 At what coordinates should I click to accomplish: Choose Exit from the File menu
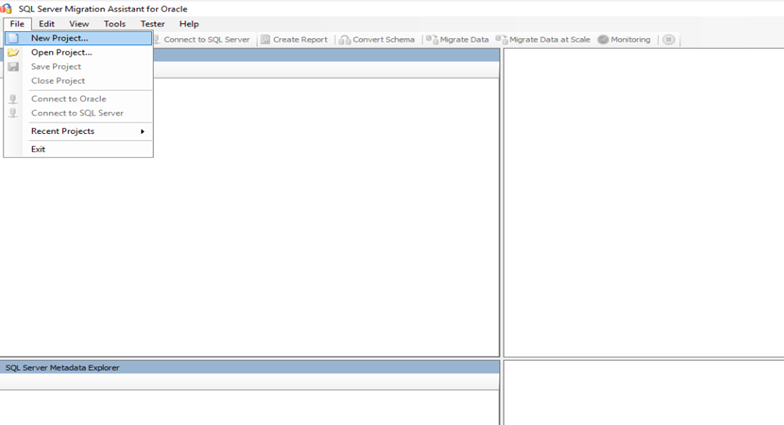click(x=78, y=149)
